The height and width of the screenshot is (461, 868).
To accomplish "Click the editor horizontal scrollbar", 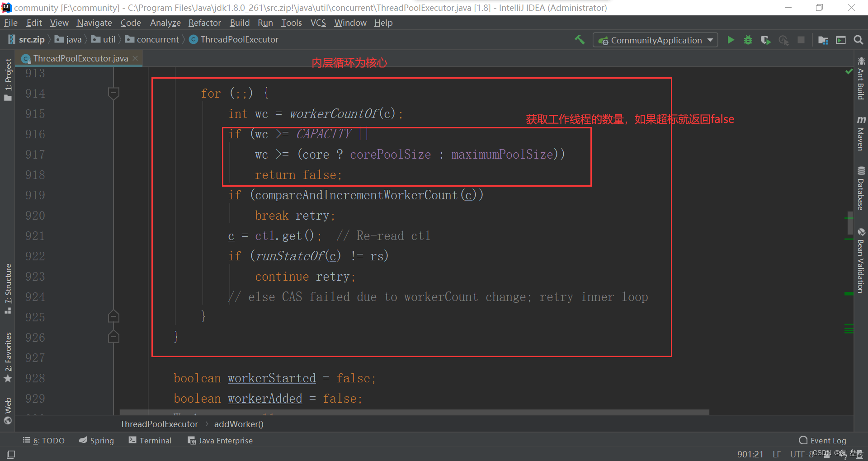I will pyautogui.click(x=415, y=412).
